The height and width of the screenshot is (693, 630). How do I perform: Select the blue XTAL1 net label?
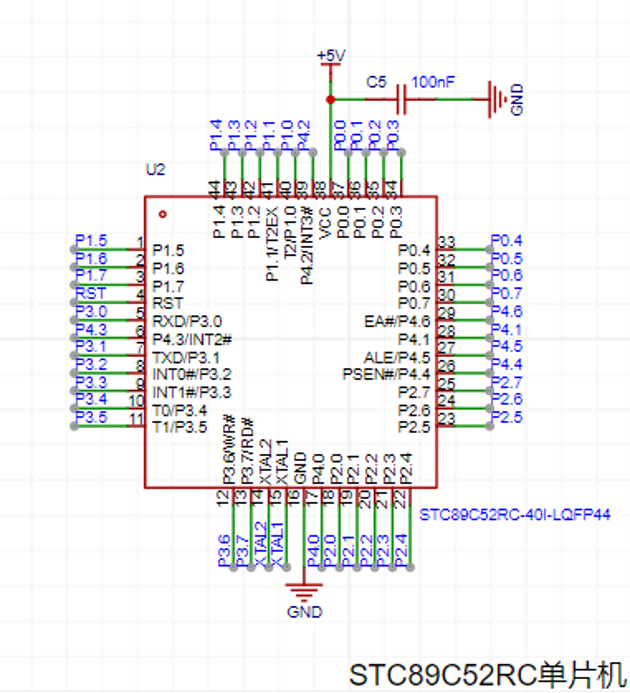pyautogui.click(x=277, y=544)
